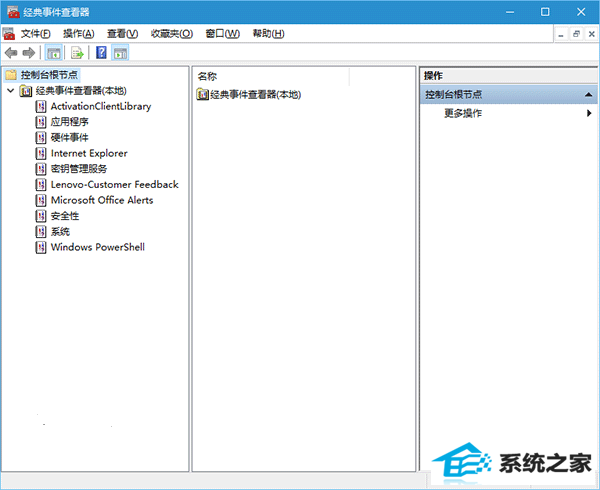Toggle the console tree pane toolbar icon
Image resolution: width=600 pixels, height=490 pixels.
coord(54,53)
